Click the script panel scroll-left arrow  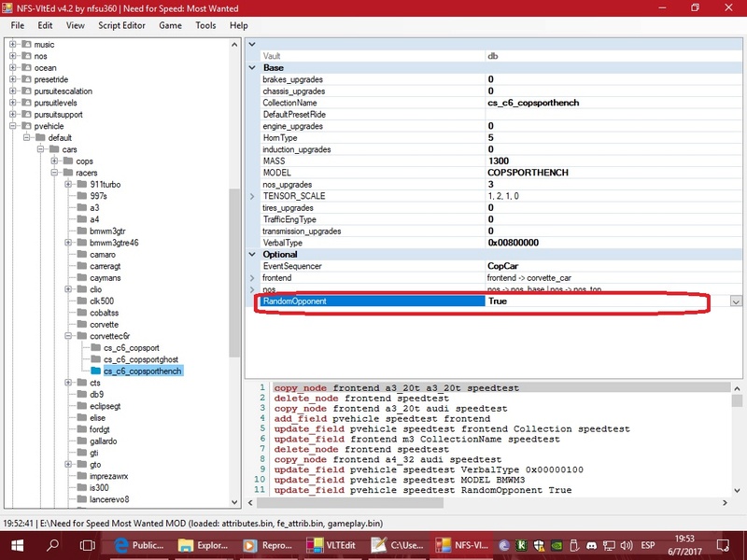[x=251, y=502]
